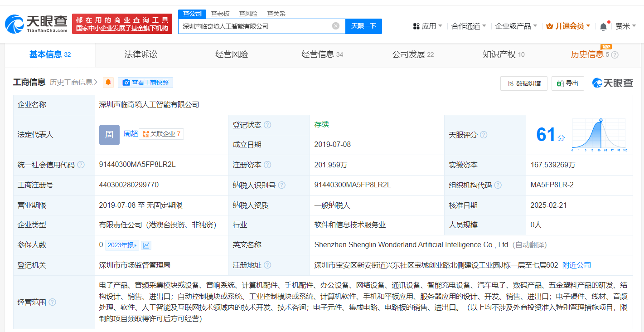This screenshot has height=332, width=644.
Task: Open the 附近公司 link
Action: [x=576, y=265]
